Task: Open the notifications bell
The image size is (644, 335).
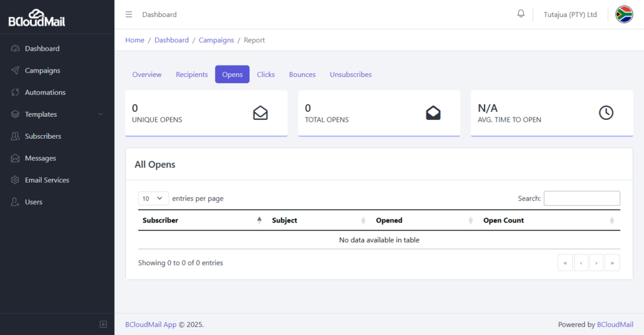Action: click(x=521, y=14)
